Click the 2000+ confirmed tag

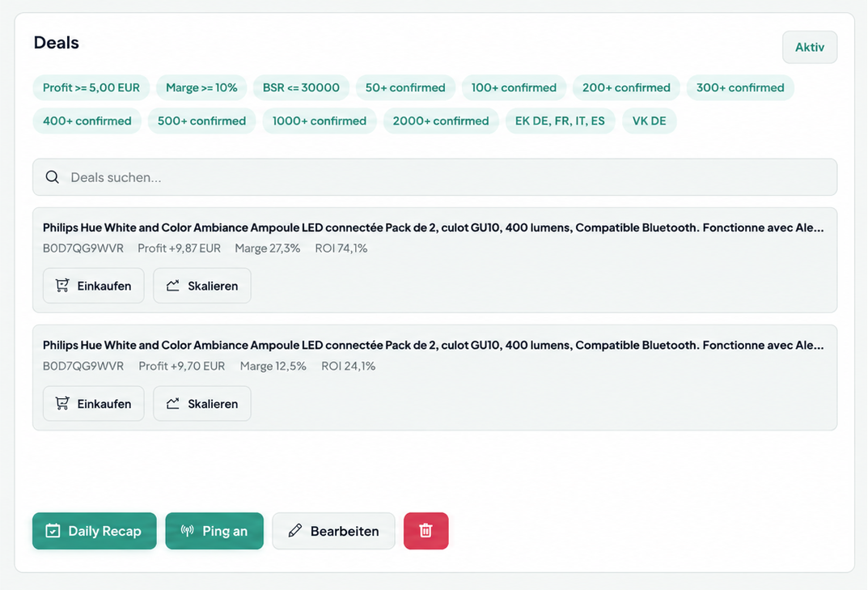pyautogui.click(x=441, y=121)
